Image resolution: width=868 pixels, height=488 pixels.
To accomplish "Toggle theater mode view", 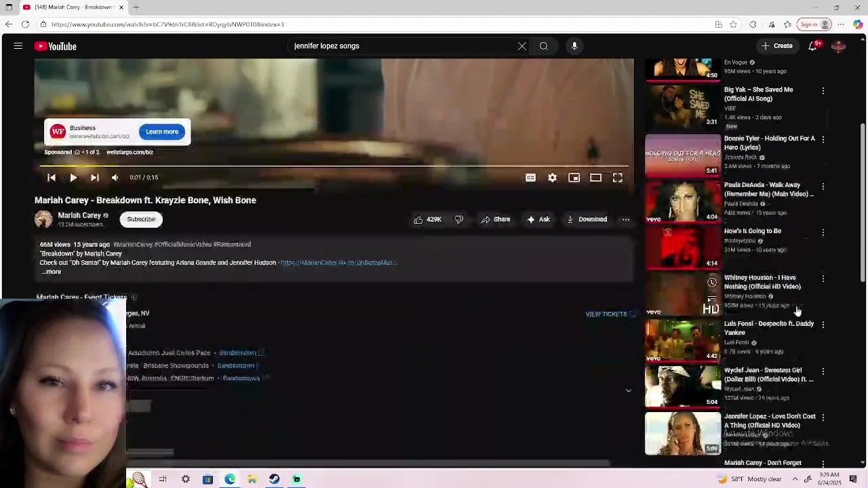I will click(x=596, y=178).
